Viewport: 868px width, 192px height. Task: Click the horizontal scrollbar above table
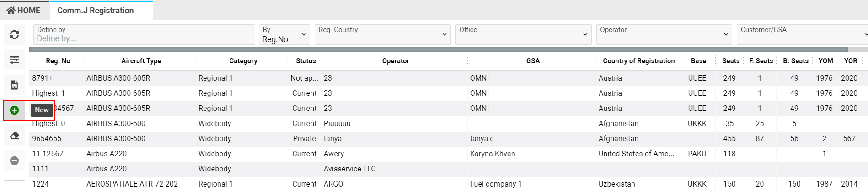(x=438, y=49)
